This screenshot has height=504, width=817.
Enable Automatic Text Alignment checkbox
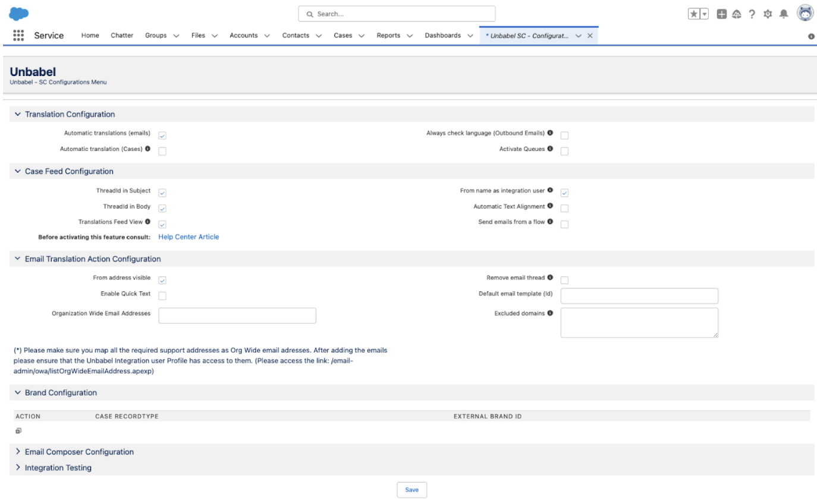point(564,209)
